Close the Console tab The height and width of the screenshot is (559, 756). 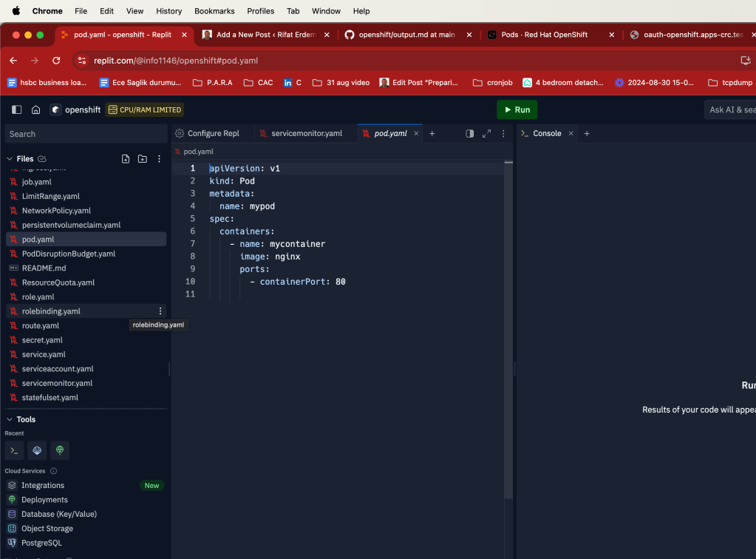point(571,133)
